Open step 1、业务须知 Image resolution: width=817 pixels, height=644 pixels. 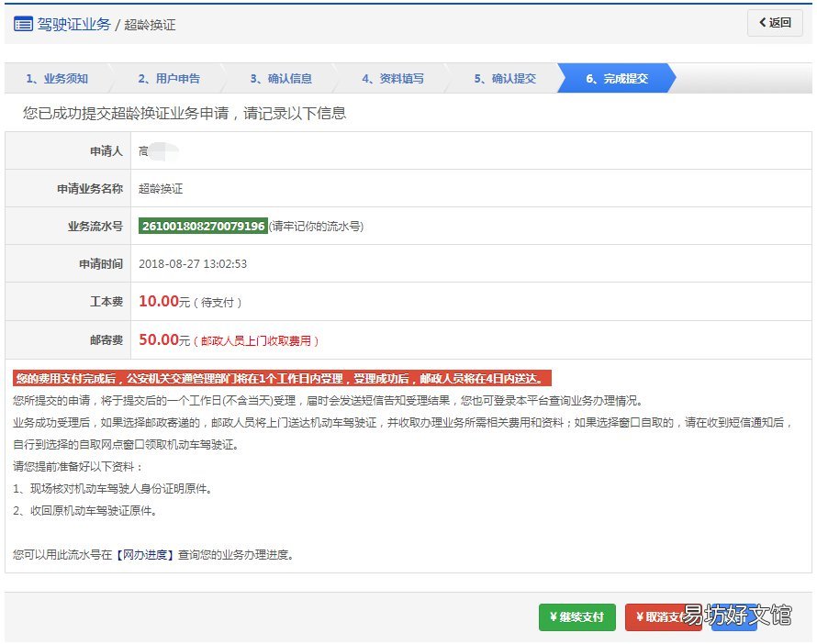(57, 79)
